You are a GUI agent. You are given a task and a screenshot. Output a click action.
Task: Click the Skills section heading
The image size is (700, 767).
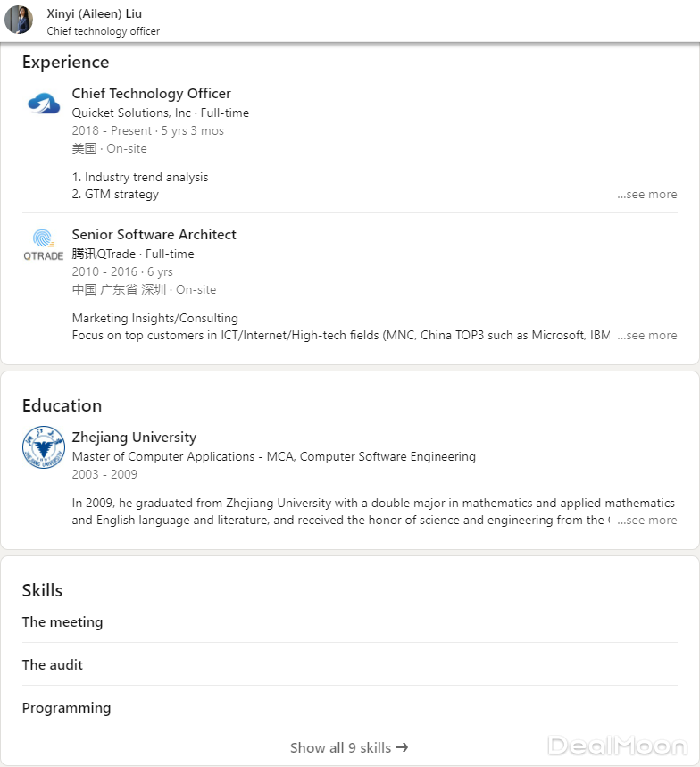coord(42,590)
